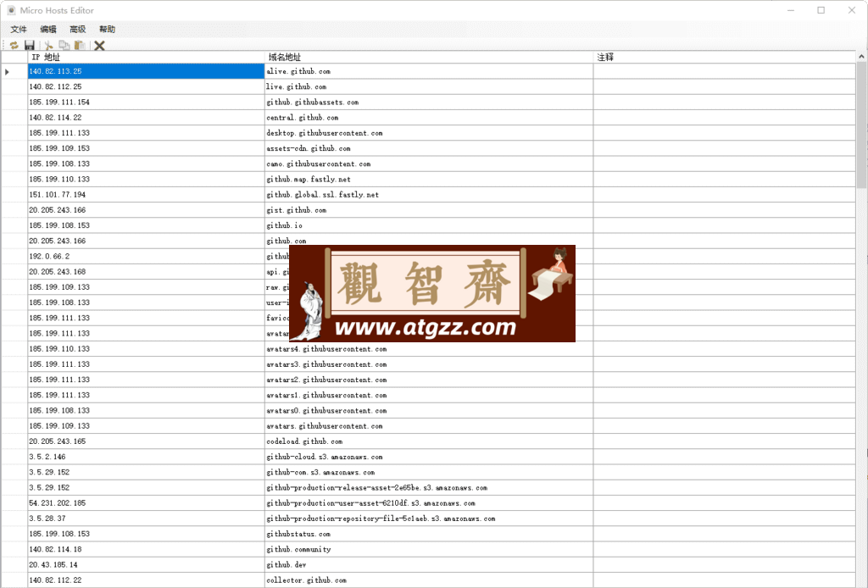Click the 185.199.109.153 IP cell
Image resolution: width=868 pixels, height=588 pixels.
[146, 149]
